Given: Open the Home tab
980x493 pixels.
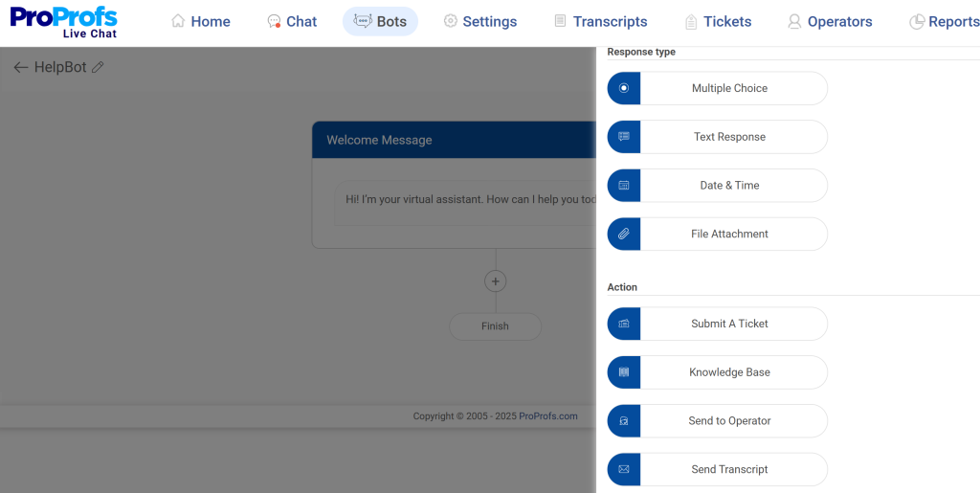Looking at the screenshot, I should [x=201, y=21].
